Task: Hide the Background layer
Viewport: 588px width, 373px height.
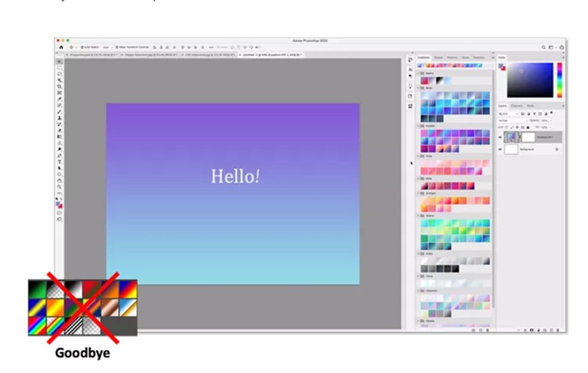Action: [500, 149]
